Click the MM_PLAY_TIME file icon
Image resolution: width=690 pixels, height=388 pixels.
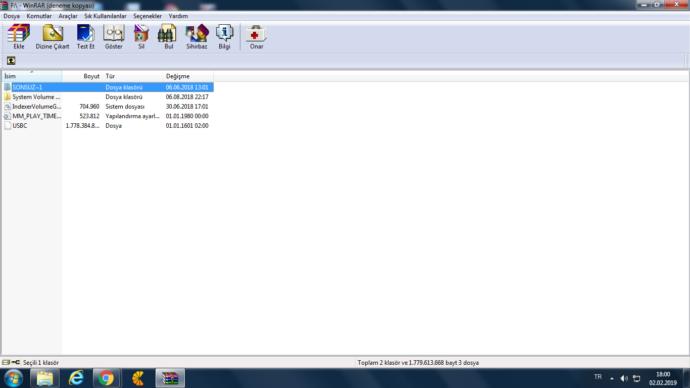point(7,116)
